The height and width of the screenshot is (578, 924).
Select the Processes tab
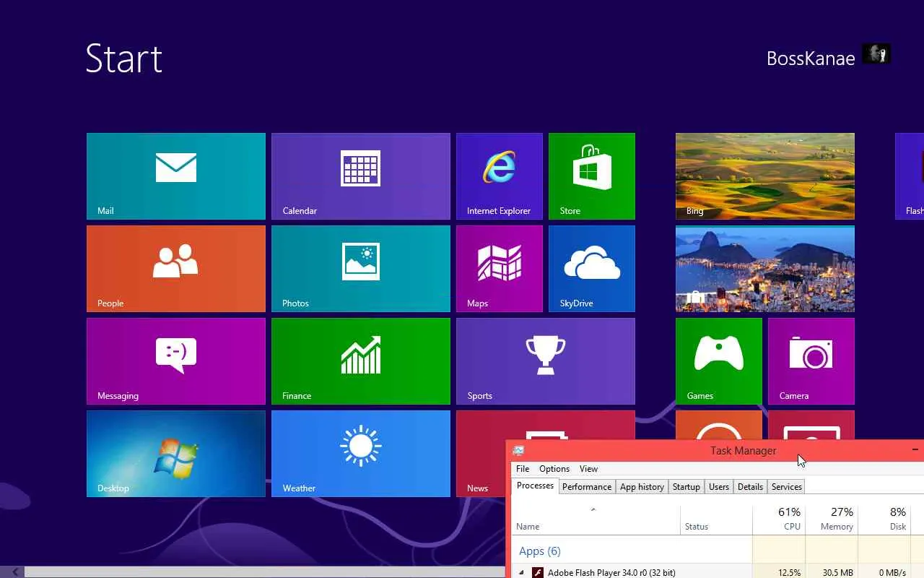point(536,486)
